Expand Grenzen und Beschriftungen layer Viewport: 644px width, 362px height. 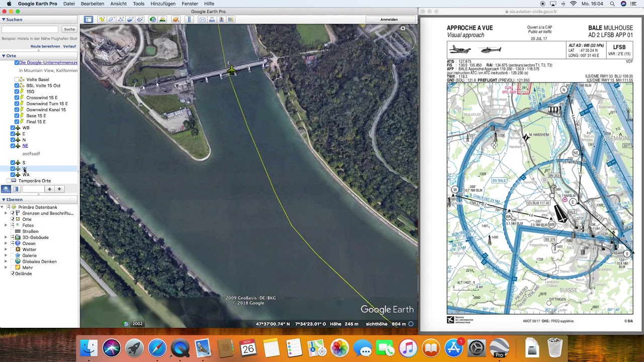(6, 213)
